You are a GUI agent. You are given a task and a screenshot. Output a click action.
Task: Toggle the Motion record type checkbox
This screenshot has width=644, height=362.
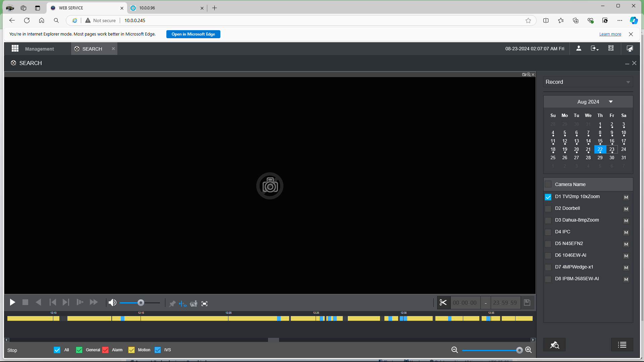[x=131, y=350]
